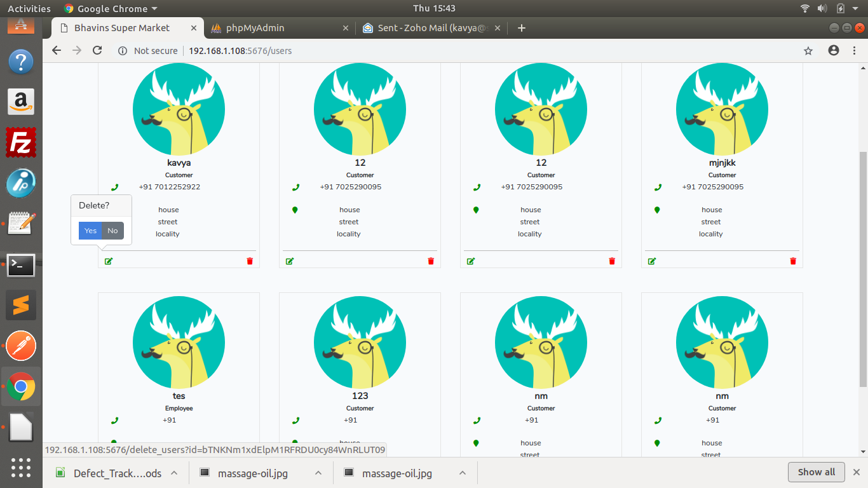868x488 pixels.
Task: Close the Bhavins Super Market tab
Action: [x=194, y=28]
